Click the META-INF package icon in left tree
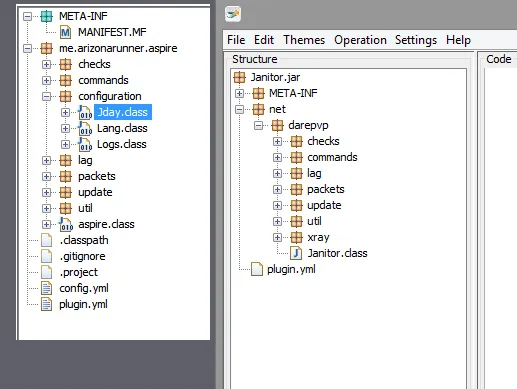The width and height of the screenshot is (517, 389). (x=46, y=16)
